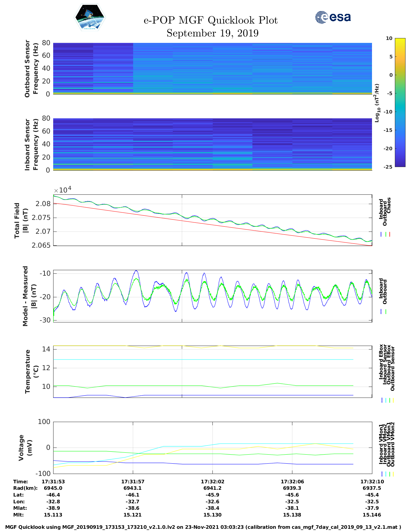Click the Log10 (nT²/Hz) colorbar label

pyautogui.click(x=377, y=103)
